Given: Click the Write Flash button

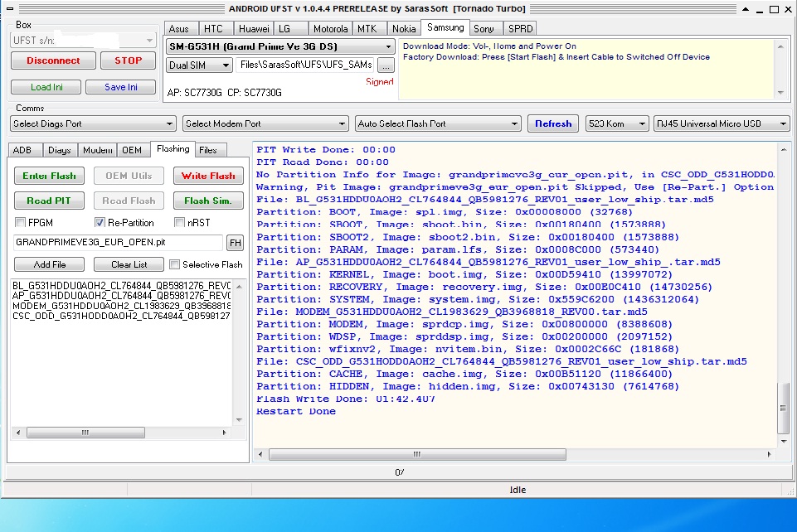Looking at the screenshot, I should click(208, 176).
